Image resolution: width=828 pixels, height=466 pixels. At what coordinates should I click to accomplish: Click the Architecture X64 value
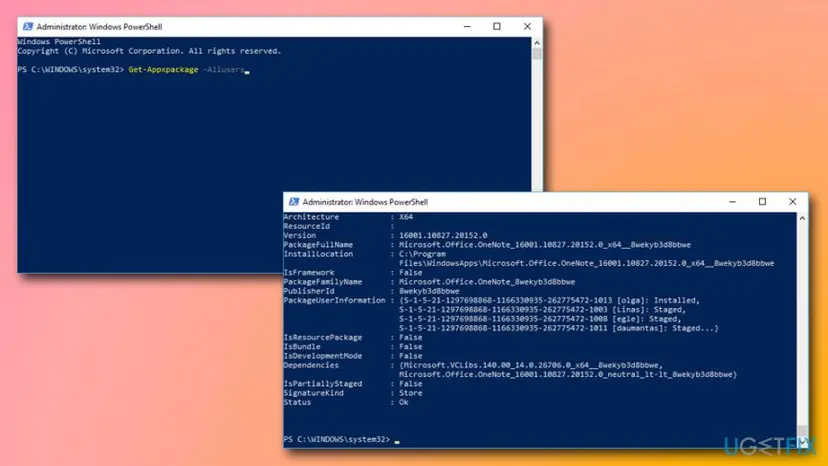click(x=406, y=217)
